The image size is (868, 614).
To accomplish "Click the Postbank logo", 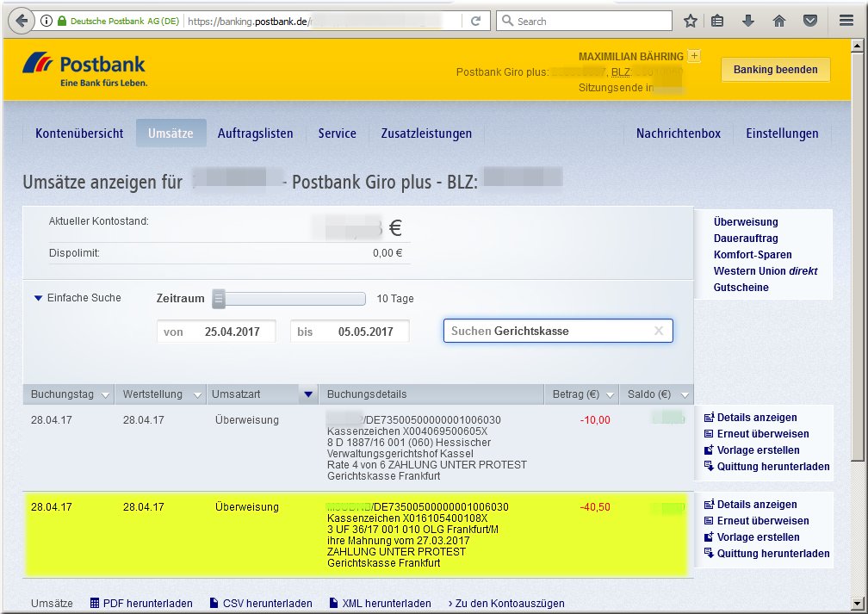I will click(84, 69).
